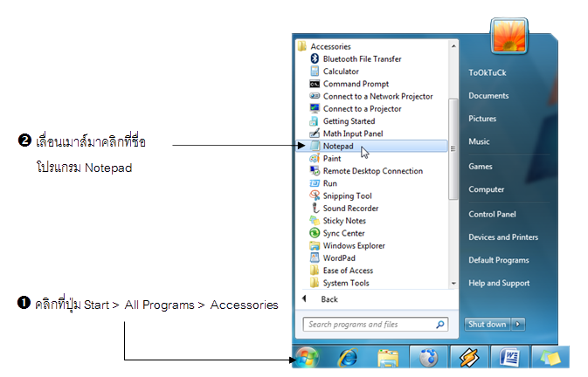Click the Snipping Tool scissors icon
The width and height of the screenshot is (588, 377).
(315, 195)
